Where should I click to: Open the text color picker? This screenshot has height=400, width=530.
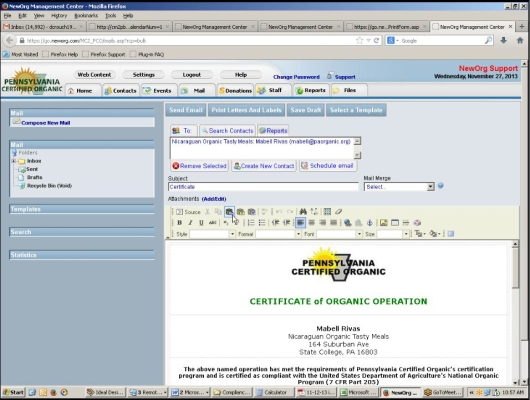click(420, 234)
